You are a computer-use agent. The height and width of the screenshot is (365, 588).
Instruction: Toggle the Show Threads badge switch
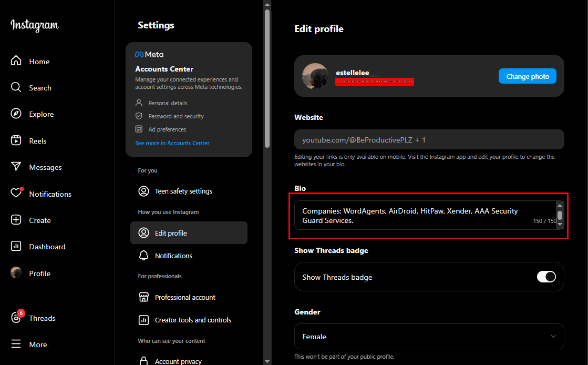546,277
